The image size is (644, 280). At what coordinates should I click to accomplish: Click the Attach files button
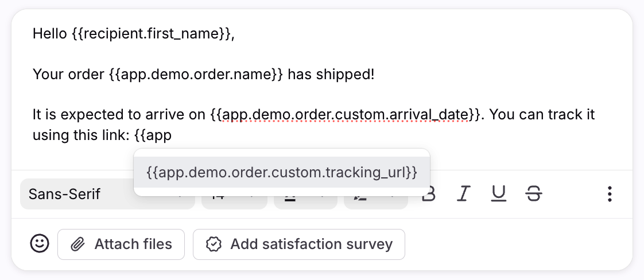pyautogui.click(x=121, y=244)
